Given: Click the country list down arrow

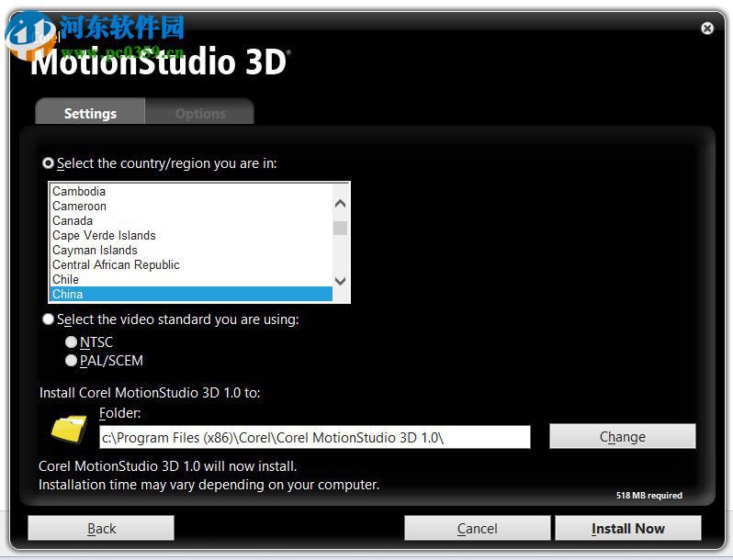Looking at the screenshot, I should [340, 281].
